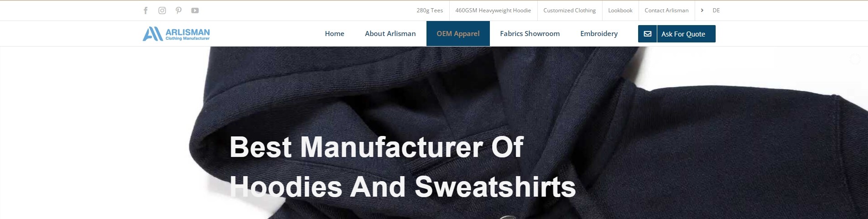
Task: Go to the Embroidery menu item
Action: pyautogui.click(x=599, y=34)
